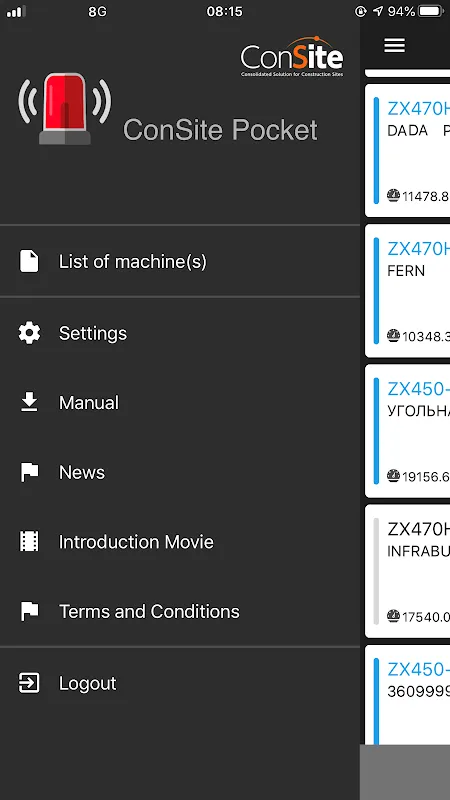Viewport: 450px width, 800px height.
Task: Tap the hamburger menu icon
Action: pyautogui.click(x=394, y=45)
